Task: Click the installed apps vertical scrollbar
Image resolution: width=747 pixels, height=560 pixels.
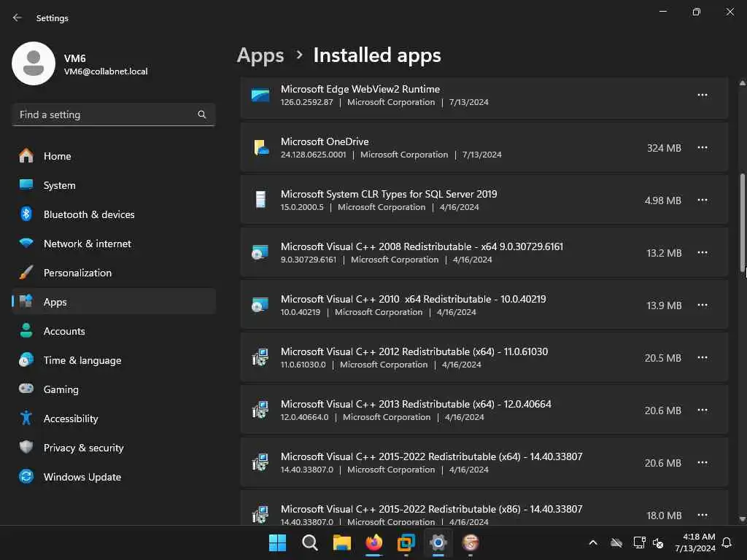Action: tap(743, 222)
